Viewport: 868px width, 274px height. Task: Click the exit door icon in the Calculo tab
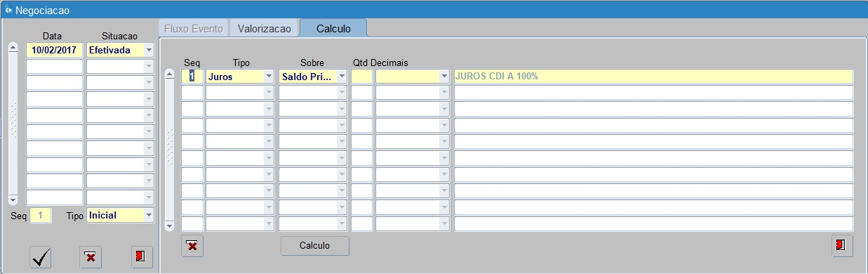(843, 246)
